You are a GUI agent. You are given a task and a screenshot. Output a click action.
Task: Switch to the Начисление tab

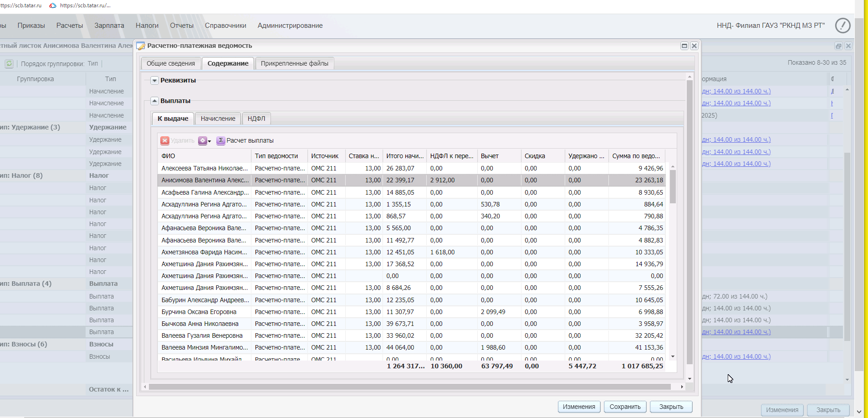click(218, 119)
